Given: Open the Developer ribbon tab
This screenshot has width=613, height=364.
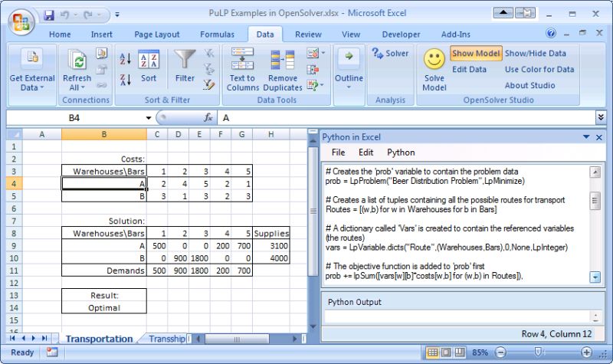Looking at the screenshot, I should [x=401, y=34].
